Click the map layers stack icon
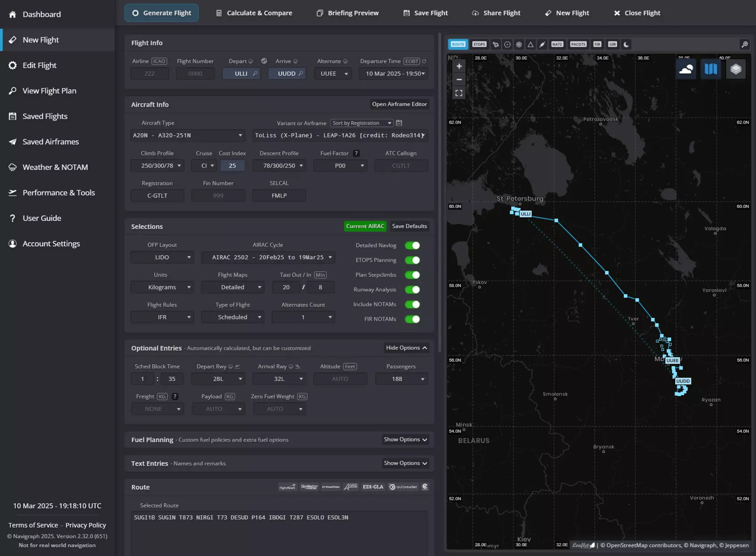 pyautogui.click(x=735, y=69)
